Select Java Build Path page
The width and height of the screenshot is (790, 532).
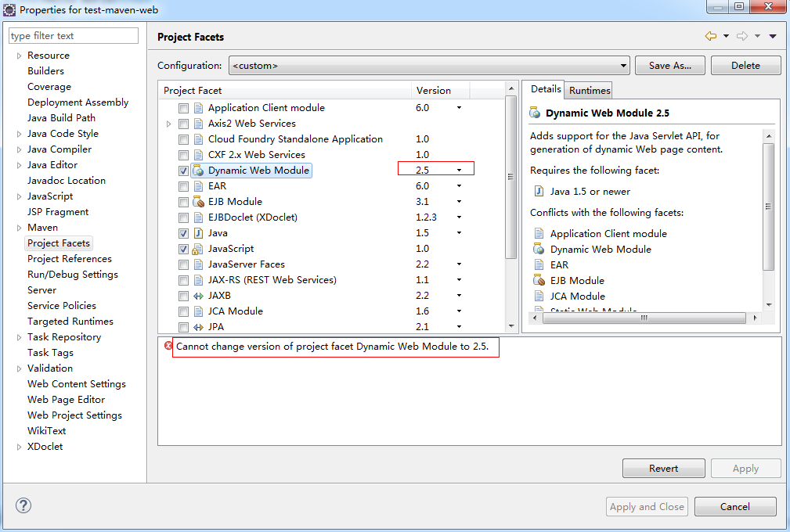point(61,118)
